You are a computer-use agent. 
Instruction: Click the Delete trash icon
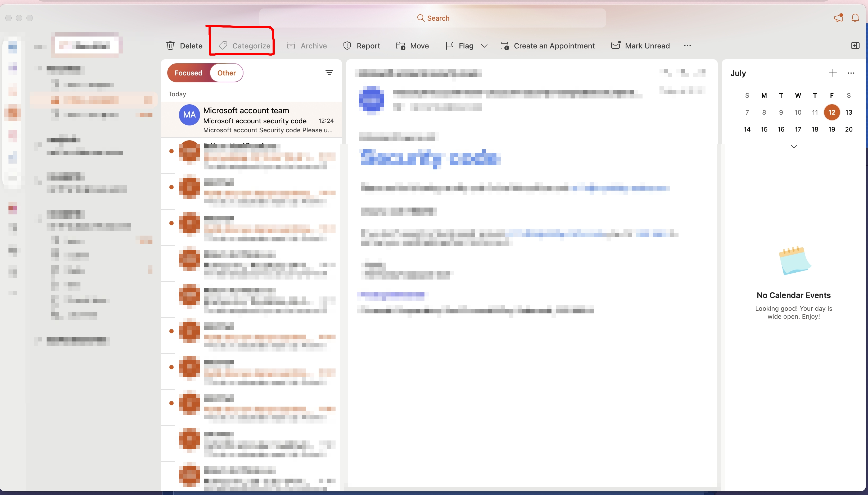pyautogui.click(x=170, y=46)
